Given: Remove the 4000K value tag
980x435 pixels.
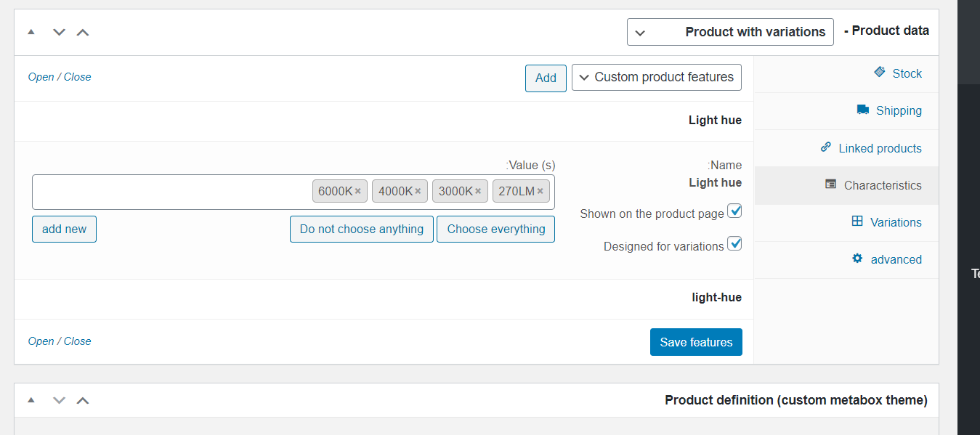Looking at the screenshot, I should point(418,192).
